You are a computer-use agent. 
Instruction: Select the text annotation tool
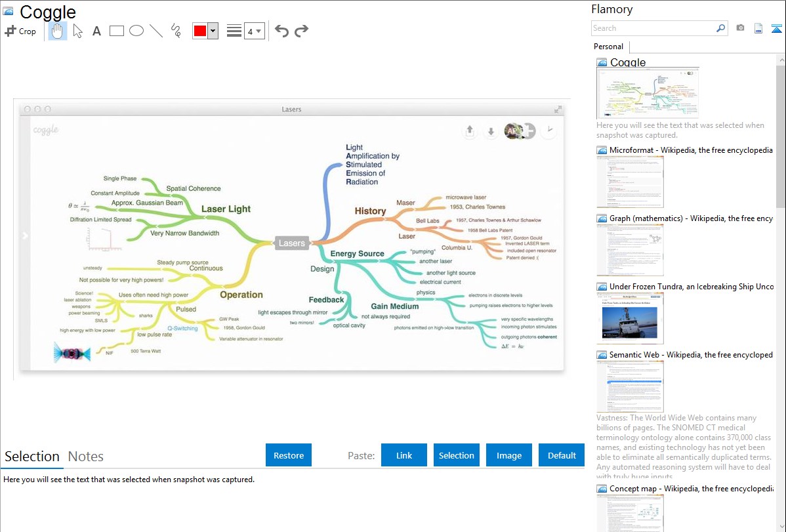pyautogui.click(x=96, y=31)
